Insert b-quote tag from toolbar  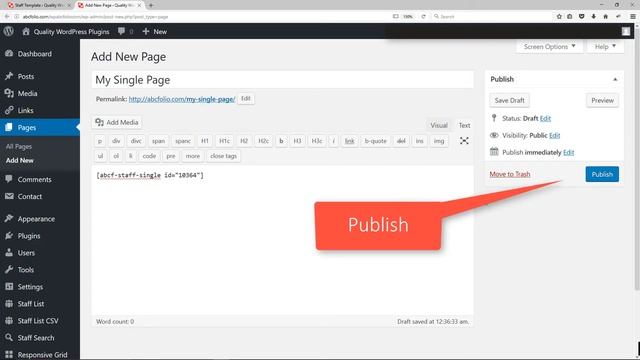(x=376, y=141)
